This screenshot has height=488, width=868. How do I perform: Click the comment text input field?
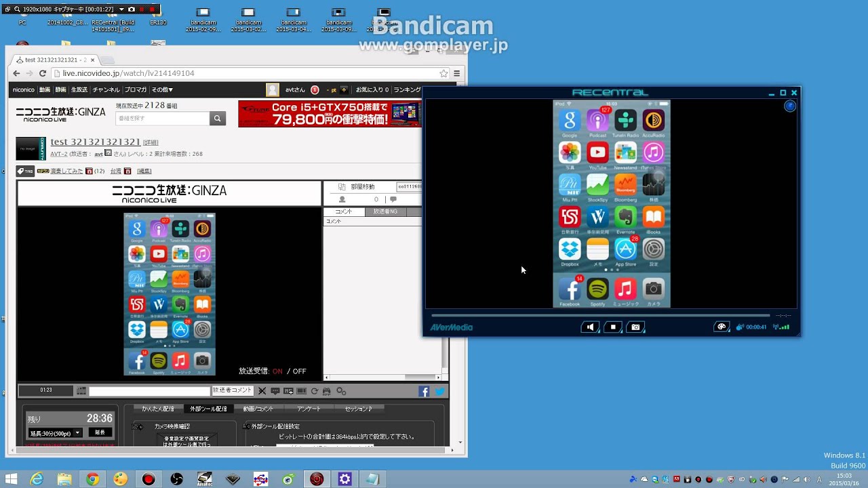150,391
